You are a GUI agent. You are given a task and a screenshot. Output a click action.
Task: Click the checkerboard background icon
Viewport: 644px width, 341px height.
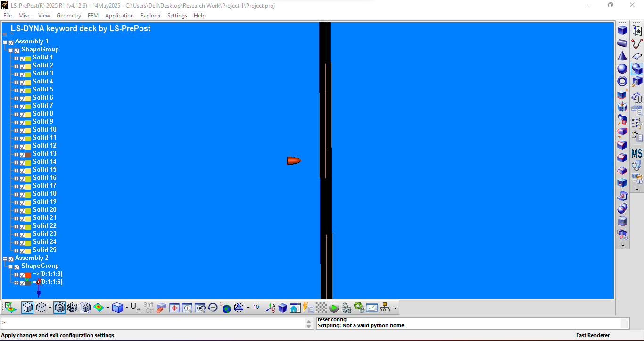click(x=321, y=308)
